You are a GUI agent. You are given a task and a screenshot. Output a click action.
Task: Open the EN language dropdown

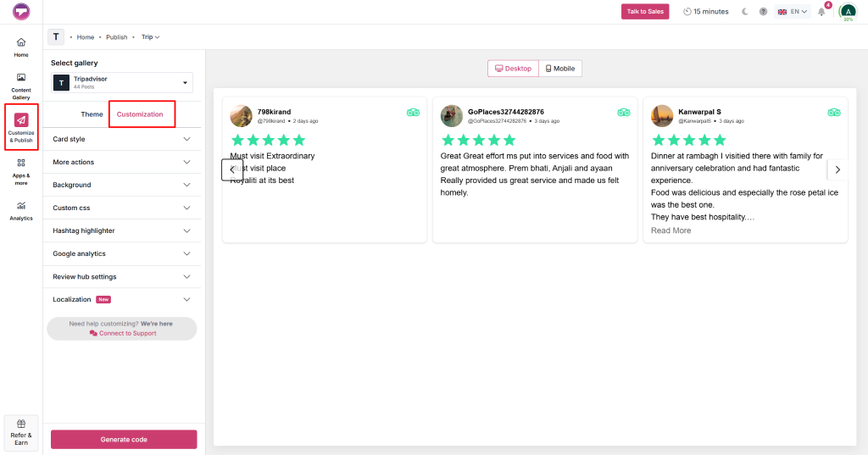[793, 12]
